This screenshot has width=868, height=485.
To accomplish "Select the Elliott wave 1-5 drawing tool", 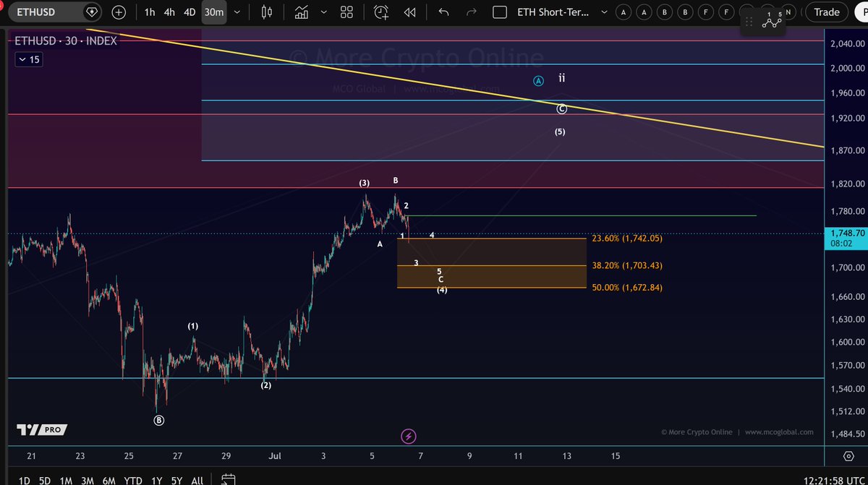I will click(x=773, y=21).
